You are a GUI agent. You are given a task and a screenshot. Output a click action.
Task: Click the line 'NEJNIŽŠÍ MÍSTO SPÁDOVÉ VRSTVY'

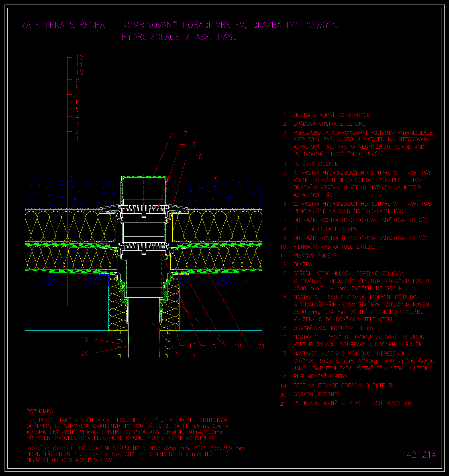tap(69, 460)
